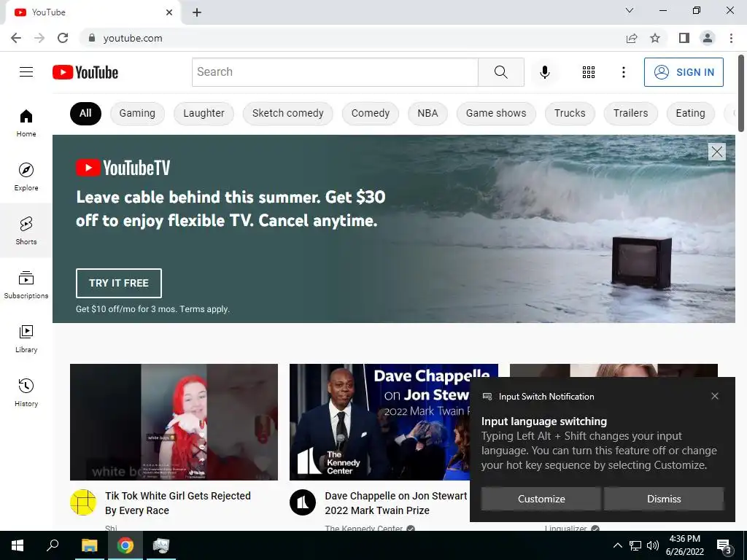Close the YouTube tab
The image size is (747, 560).
point(169,12)
